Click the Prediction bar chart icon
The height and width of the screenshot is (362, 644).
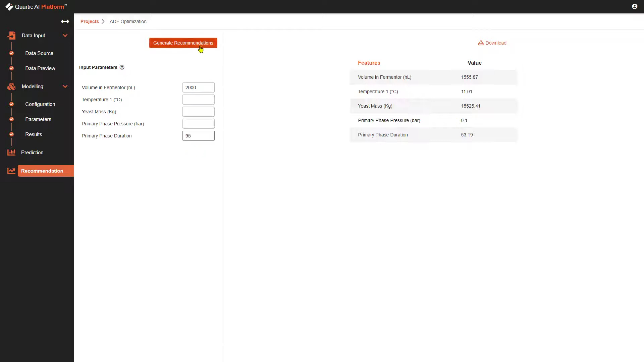point(11,153)
